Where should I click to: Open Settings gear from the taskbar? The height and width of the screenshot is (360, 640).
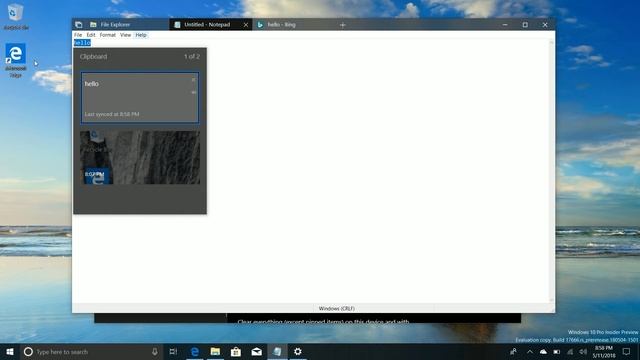click(x=298, y=351)
